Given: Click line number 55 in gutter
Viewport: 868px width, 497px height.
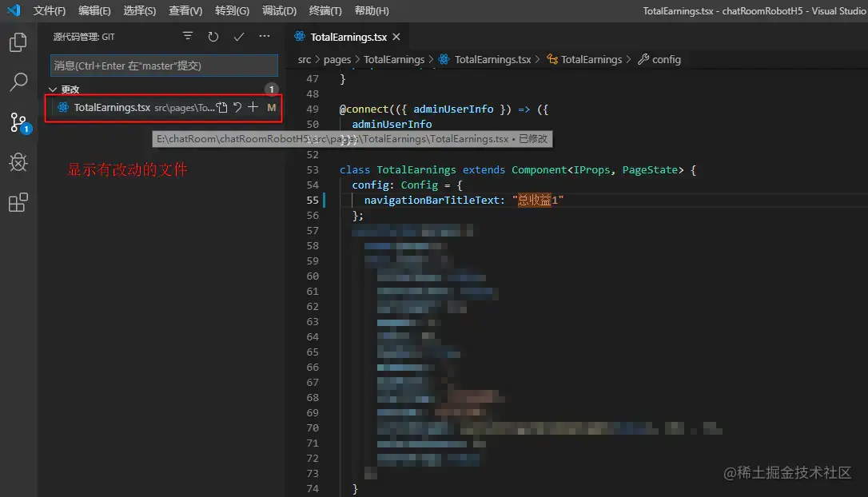Looking at the screenshot, I should [x=313, y=200].
